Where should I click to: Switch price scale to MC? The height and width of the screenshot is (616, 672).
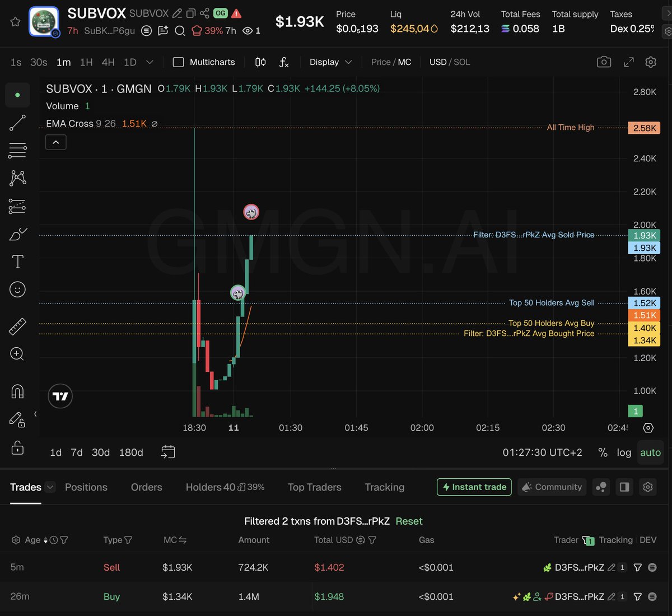click(x=404, y=62)
